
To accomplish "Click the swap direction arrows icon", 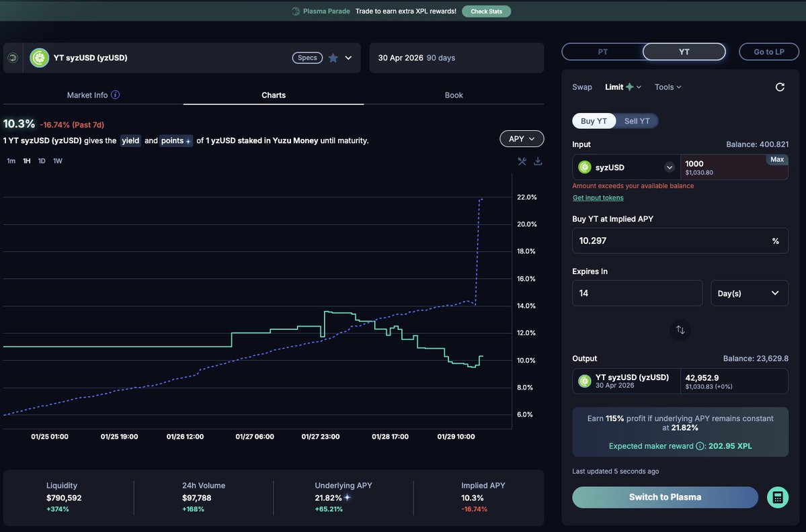I will (x=680, y=330).
